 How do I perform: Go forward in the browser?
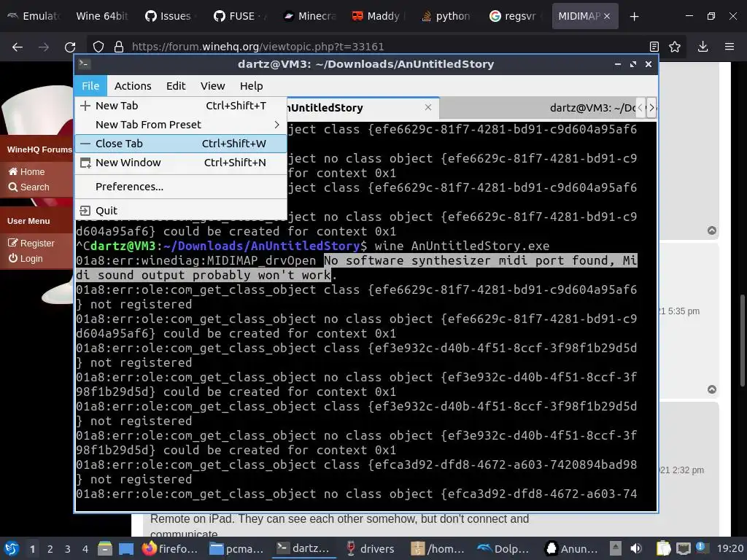[x=43, y=47]
